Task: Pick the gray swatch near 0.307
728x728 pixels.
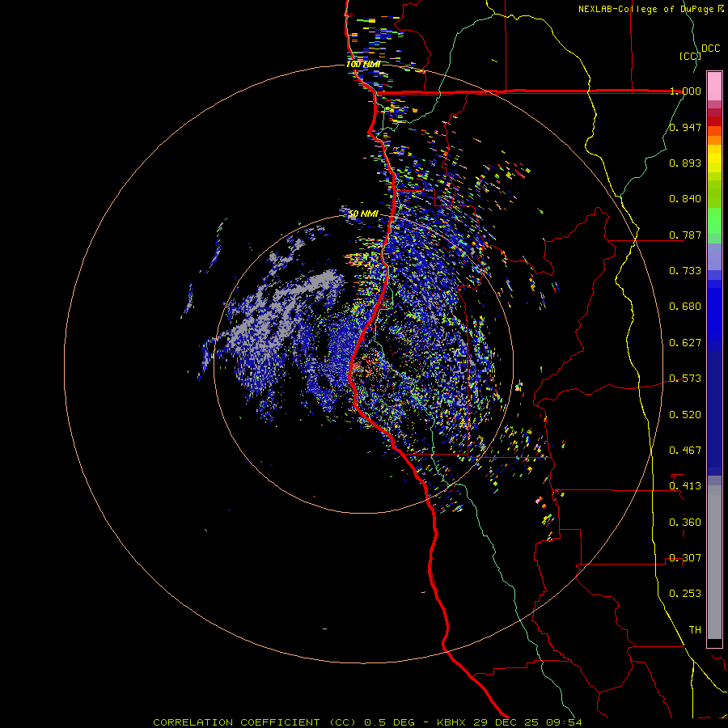Action: pos(714,562)
